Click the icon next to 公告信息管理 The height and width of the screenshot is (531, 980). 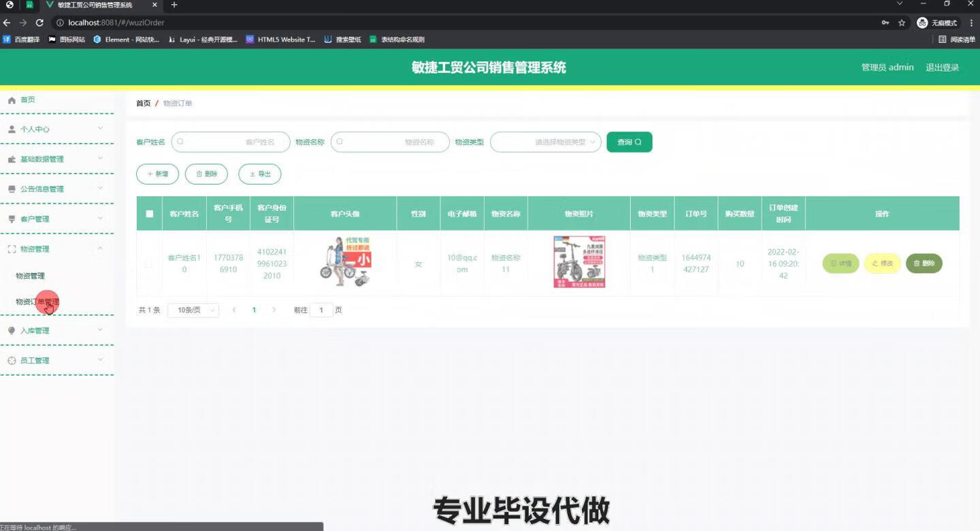[x=11, y=189]
